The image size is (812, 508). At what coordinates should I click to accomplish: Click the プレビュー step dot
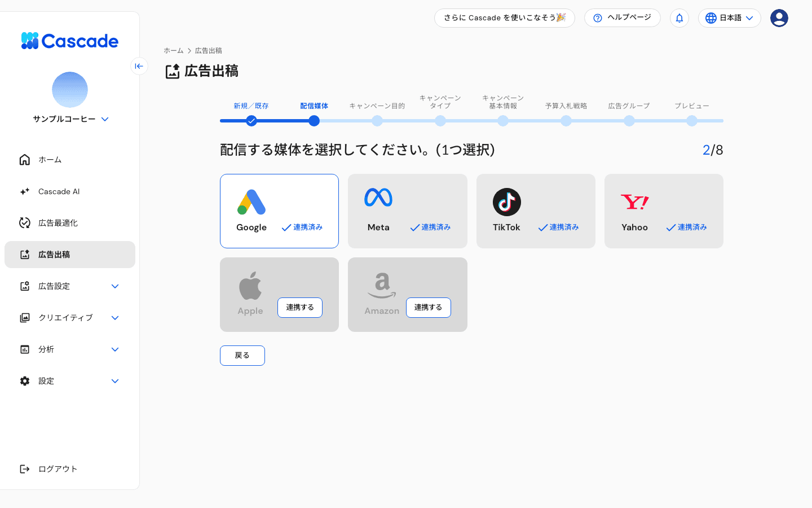pyautogui.click(x=692, y=121)
